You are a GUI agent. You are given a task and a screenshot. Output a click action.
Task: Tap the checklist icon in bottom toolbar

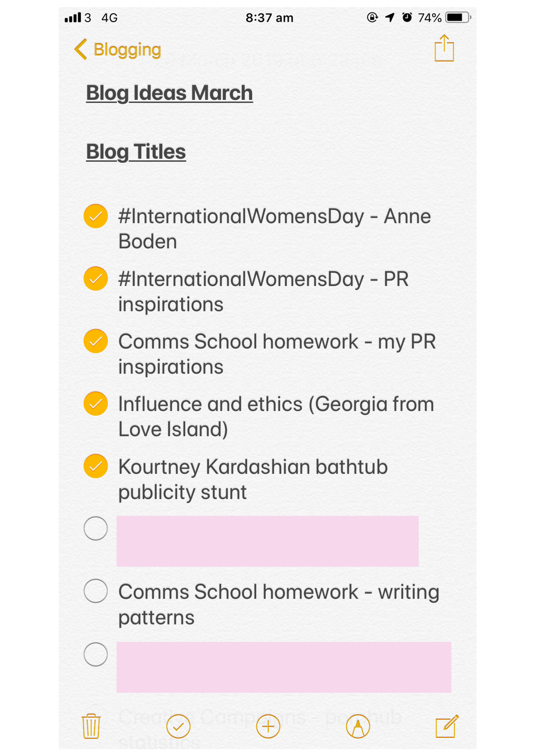pyautogui.click(x=178, y=726)
